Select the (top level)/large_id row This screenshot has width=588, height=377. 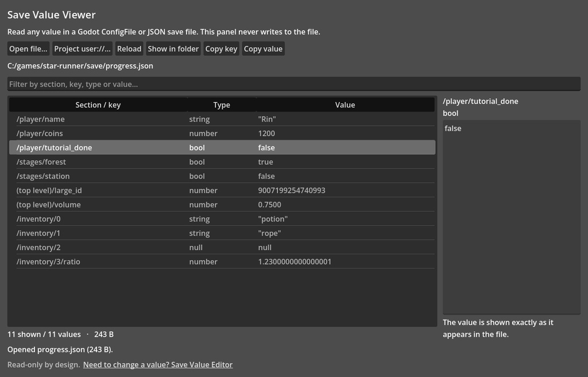(x=222, y=190)
